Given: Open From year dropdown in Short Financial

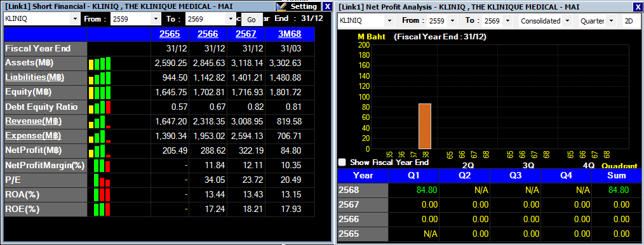Looking at the screenshot, I should (x=156, y=19).
